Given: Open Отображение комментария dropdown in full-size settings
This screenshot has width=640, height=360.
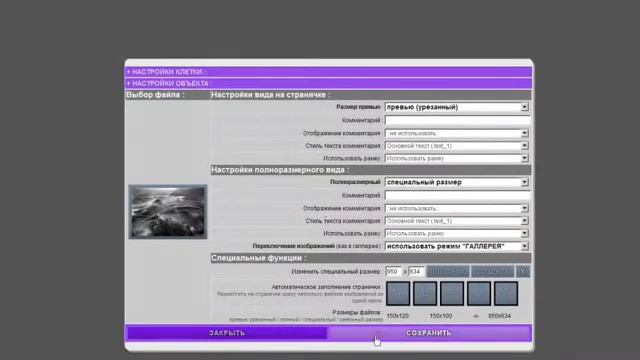Looking at the screenshot, I should click(457, 208).
